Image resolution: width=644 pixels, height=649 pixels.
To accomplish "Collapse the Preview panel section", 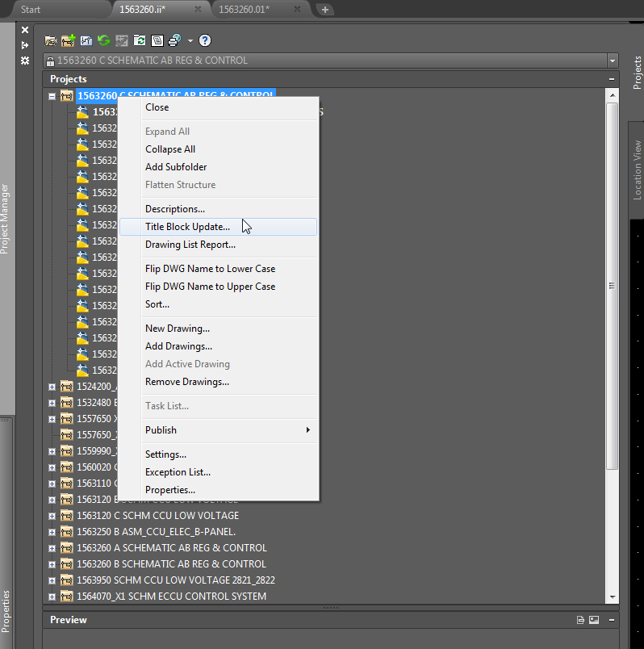I will click(611, 620).
